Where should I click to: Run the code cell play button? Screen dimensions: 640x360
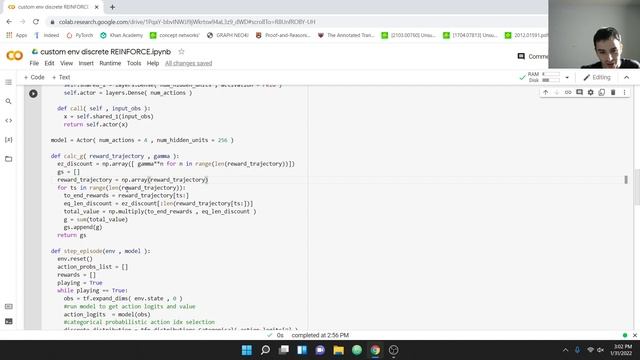[x=33, y=93]
